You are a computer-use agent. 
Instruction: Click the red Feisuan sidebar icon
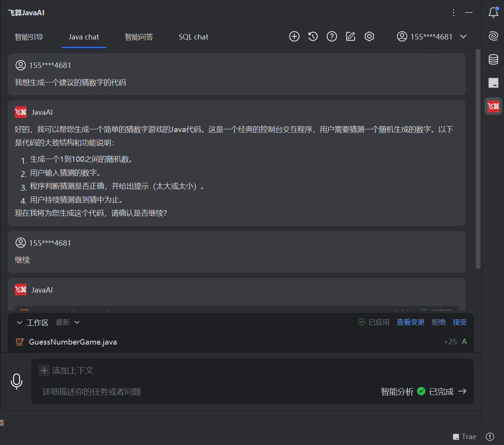coord(493,106)
